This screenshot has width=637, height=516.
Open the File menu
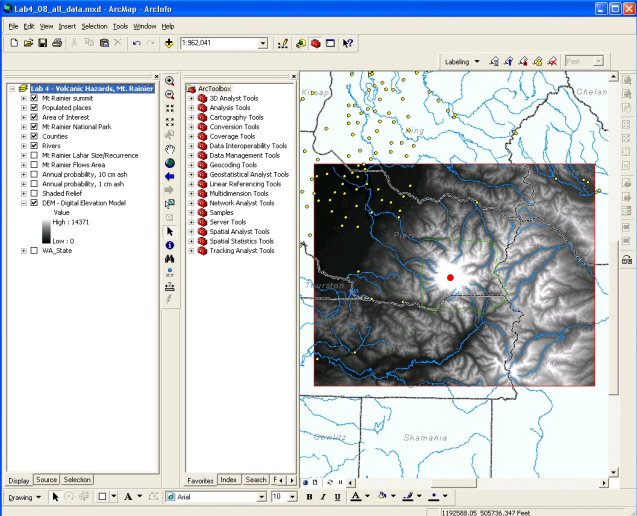click(x=13, y=26)
